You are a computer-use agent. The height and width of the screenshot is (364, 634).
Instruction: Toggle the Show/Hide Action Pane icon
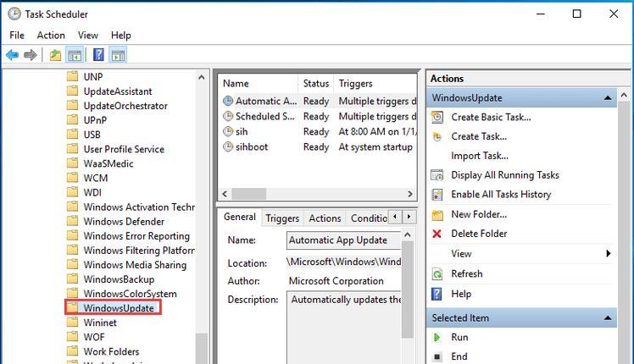pos(118,55)
